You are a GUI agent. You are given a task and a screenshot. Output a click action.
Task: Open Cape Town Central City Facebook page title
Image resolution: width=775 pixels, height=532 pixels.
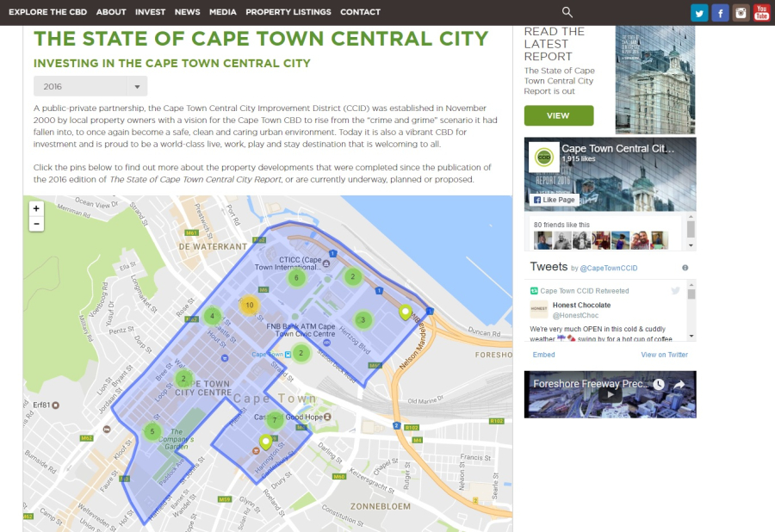(x=617, y=148)
